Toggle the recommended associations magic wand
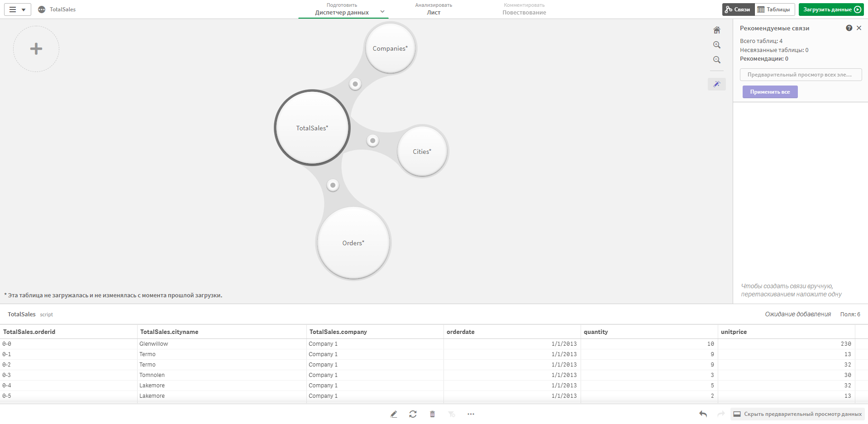The image size is (868, 424). (x=716, y=84)
